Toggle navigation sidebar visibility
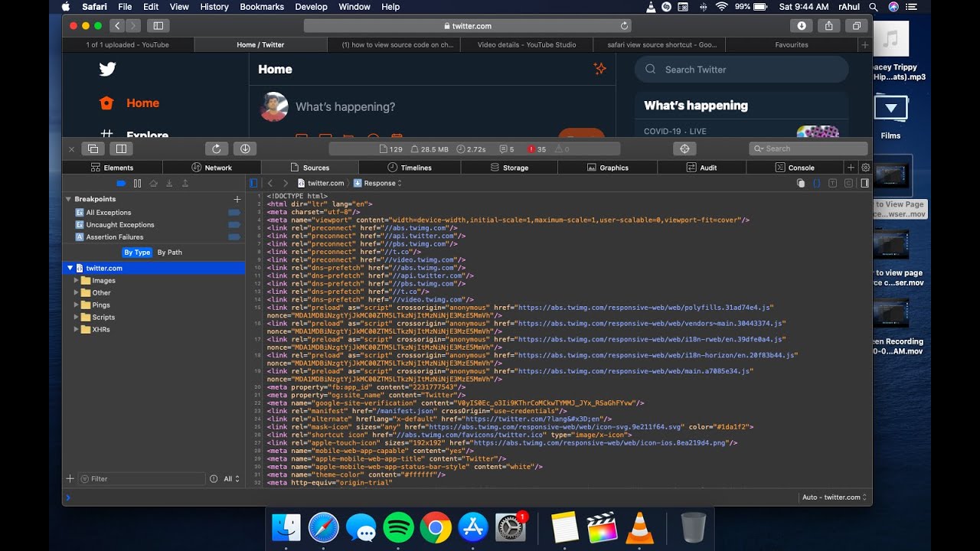This screenshot has width=980, height=551. tap(254, 184)
